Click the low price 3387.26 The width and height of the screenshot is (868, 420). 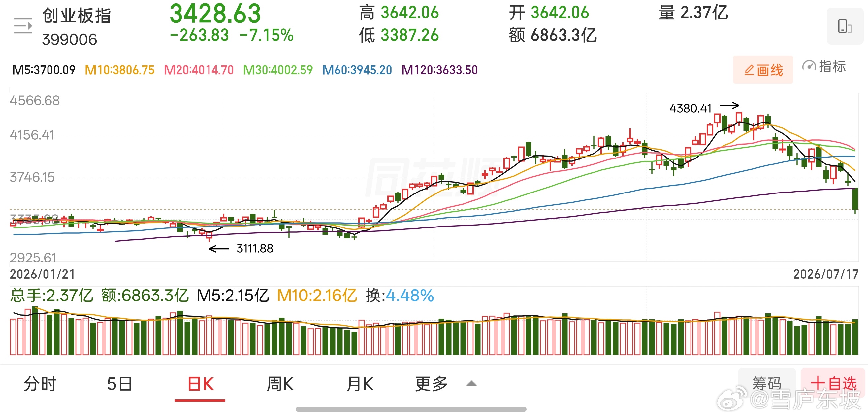[x=410, y=35]
